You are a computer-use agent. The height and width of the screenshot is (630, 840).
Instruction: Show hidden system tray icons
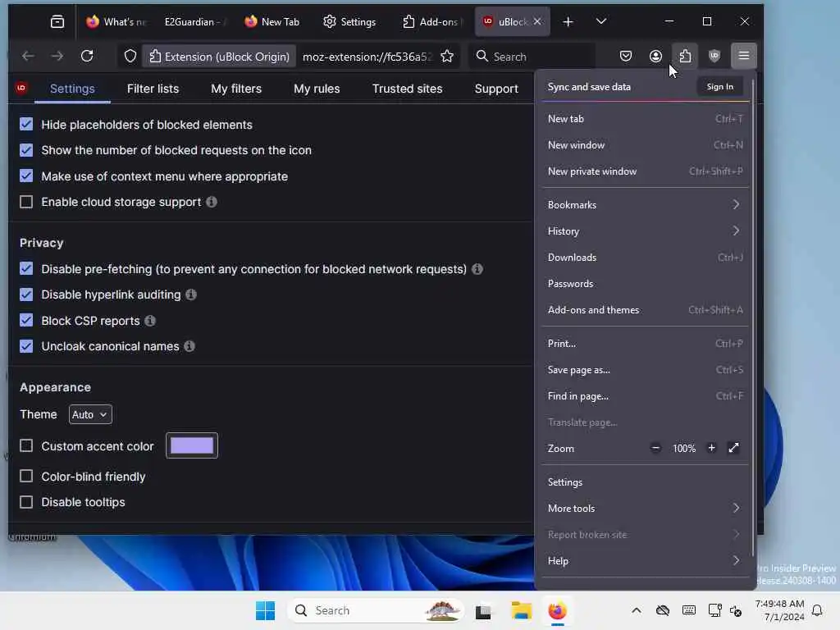coord(636,610)
